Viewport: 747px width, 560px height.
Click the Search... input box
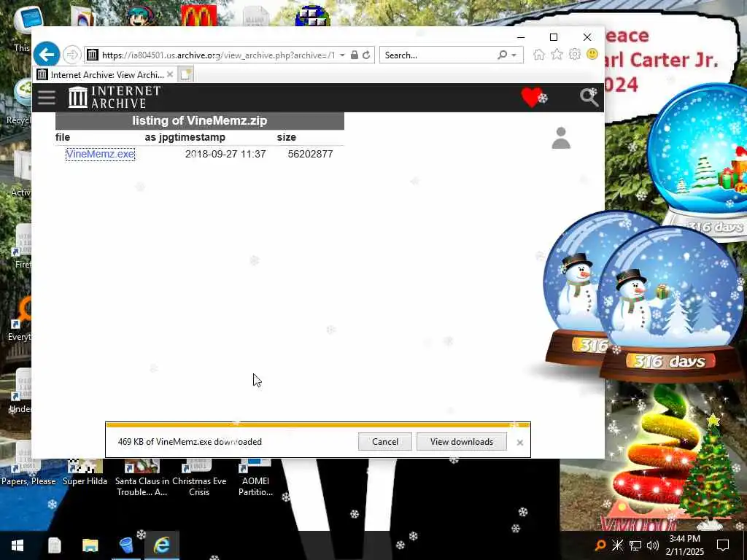coord(438,55)
